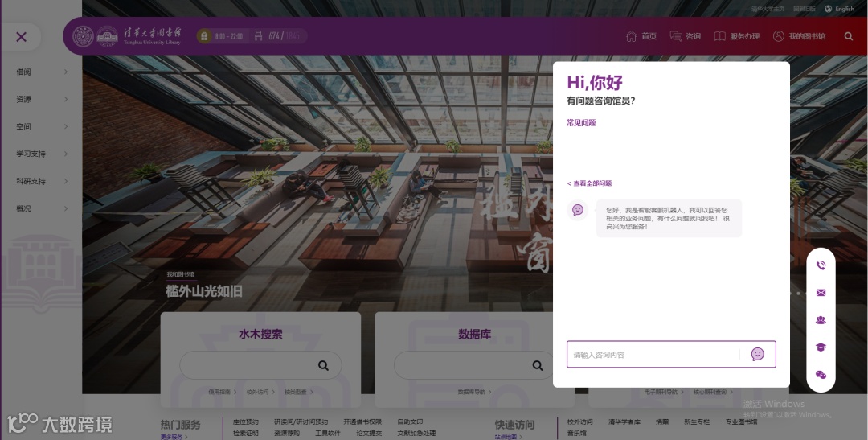868x440 pixels.
Task: Expand the 资源 sidebar submenu chevron
Action: [x=65, y=99]
